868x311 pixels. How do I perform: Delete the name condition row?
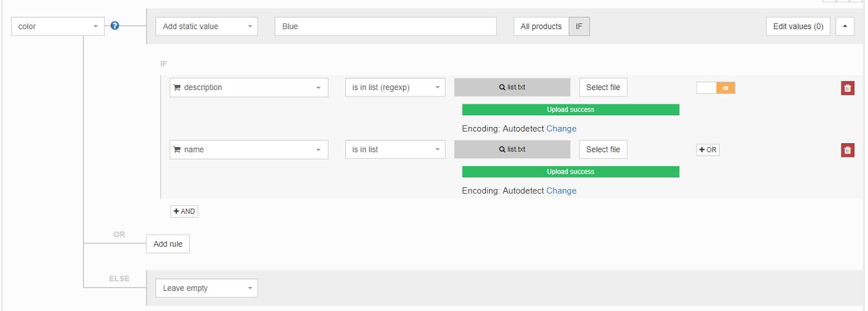[x=847, y=150]
